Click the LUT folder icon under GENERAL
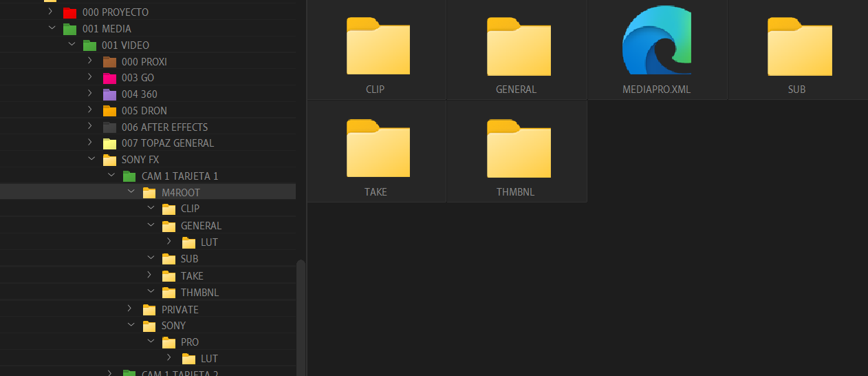This screenshot has width=868, height=376. coord(189,242)
